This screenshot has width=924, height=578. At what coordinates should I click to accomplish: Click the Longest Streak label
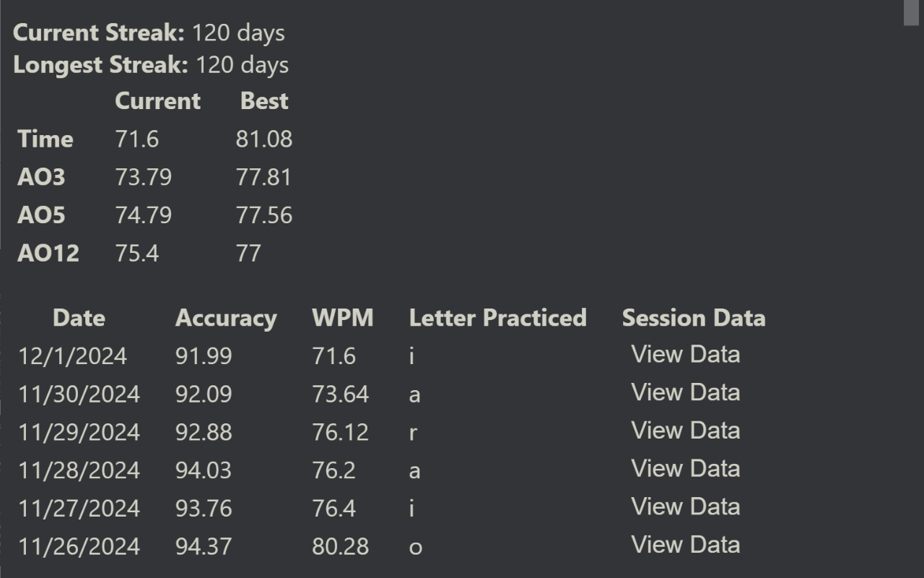pyautogui.click(x=100, y=65)
